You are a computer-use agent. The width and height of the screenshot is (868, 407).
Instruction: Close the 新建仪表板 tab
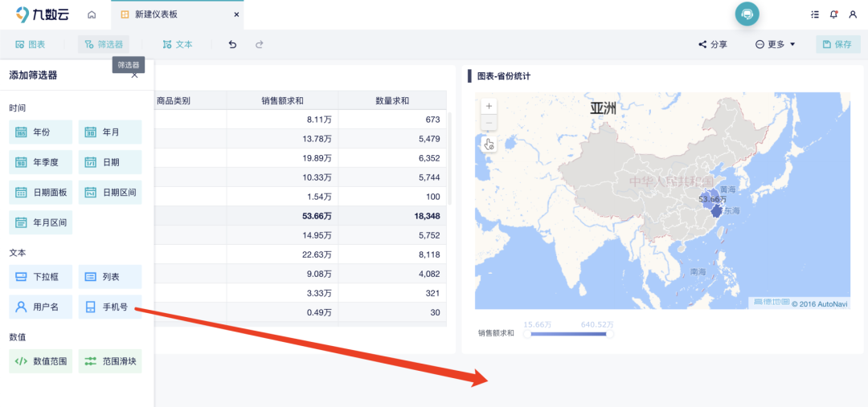[236, 14]
